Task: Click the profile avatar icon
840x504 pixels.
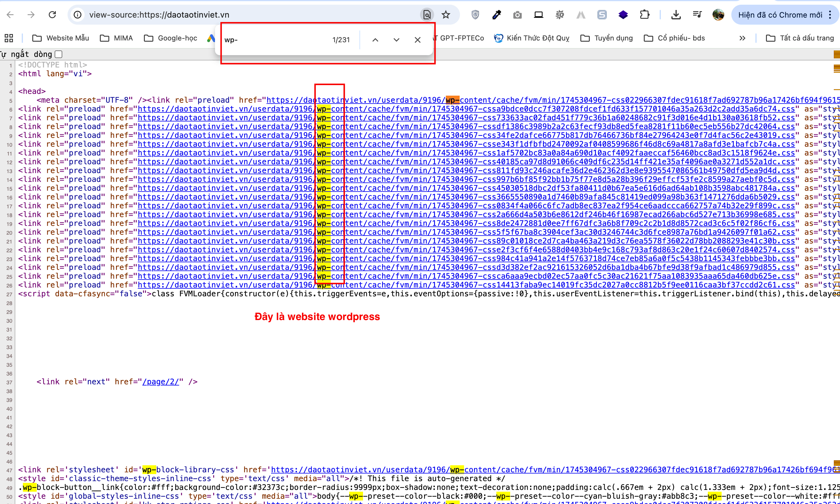Action: (x=718, y=15)
